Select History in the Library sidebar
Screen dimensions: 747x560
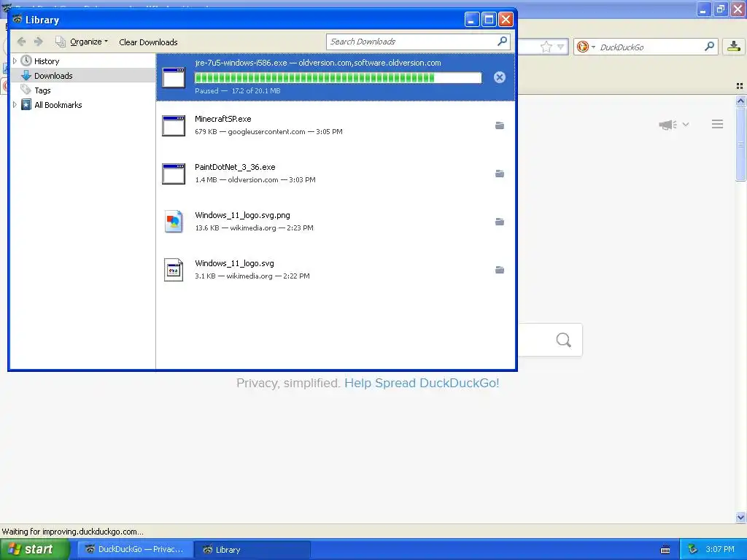pos(47,61)
